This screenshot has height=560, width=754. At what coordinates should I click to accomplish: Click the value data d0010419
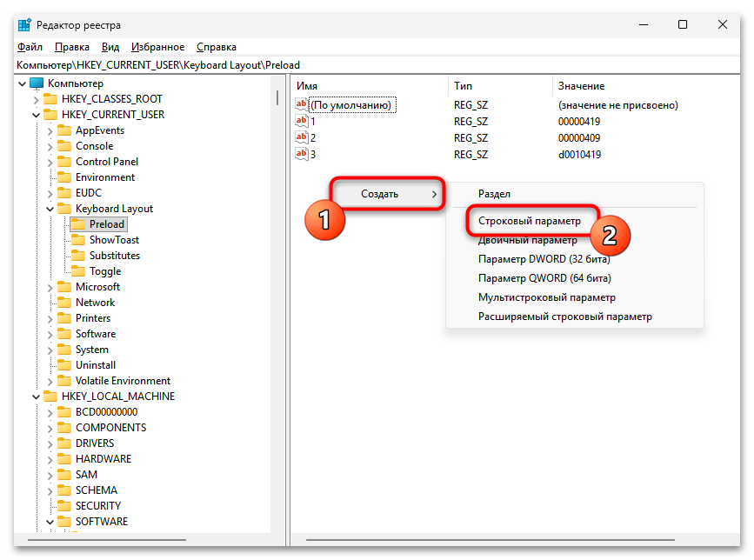579,154
